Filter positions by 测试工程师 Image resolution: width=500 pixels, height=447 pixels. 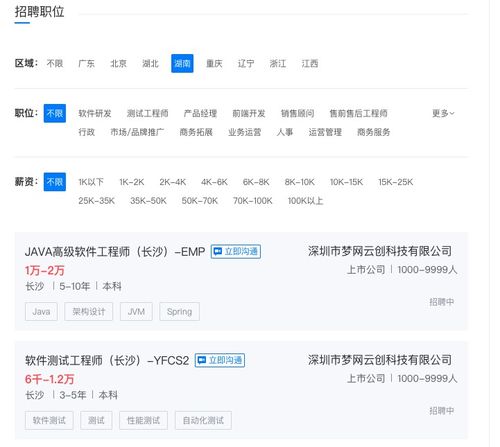pyautogui.click(x=148, y=113)
